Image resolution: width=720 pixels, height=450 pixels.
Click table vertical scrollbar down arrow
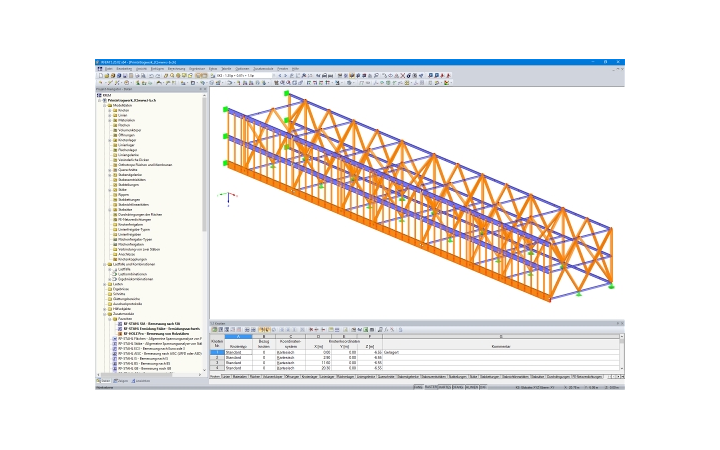tap(622, 368)
